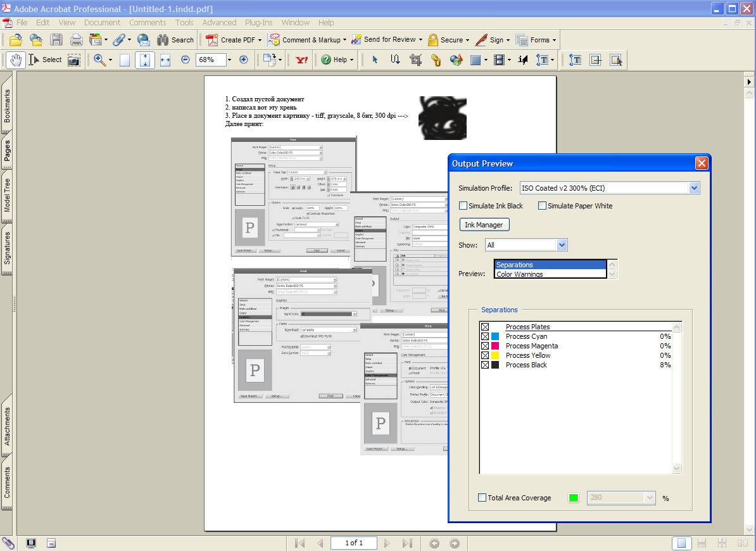Click the down arrow of the Separations list scrollbar
The width and height of the screenshot is (756, 551).
676,469
